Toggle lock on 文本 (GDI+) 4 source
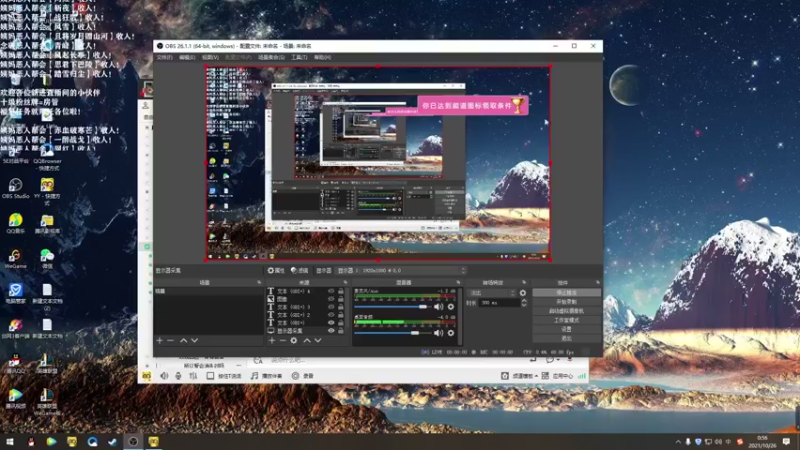Image resolution: width=800 pixels, height=450 pixels. (x=341, y=291)
